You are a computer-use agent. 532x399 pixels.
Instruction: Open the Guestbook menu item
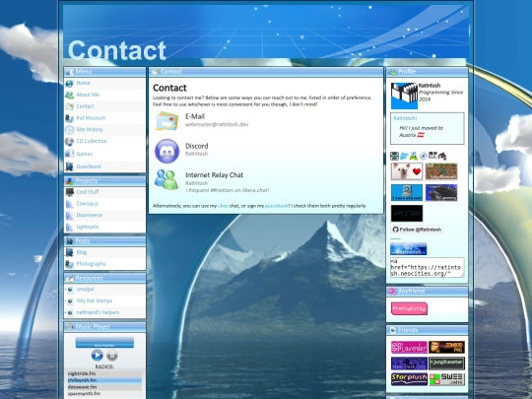[x=89, y=166]
